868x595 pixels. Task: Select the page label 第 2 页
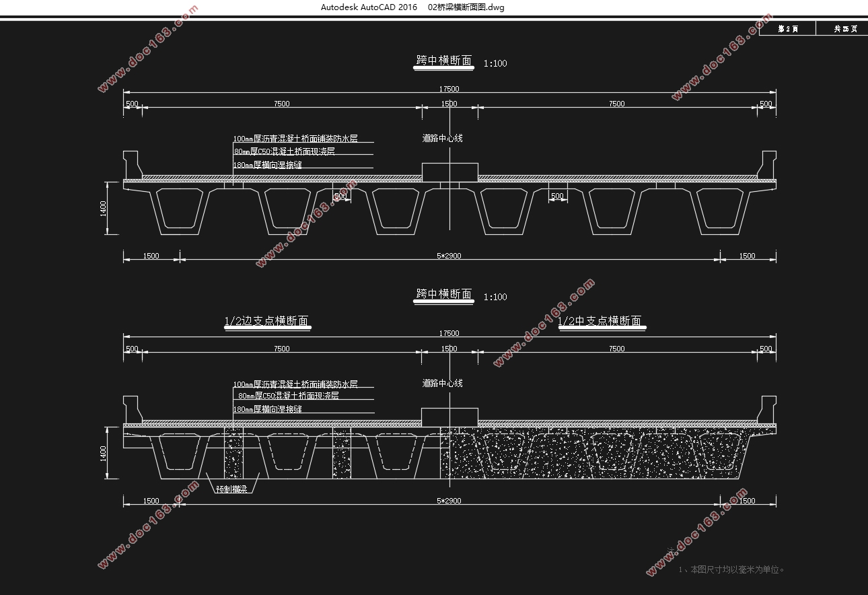[x=787, y=29]
